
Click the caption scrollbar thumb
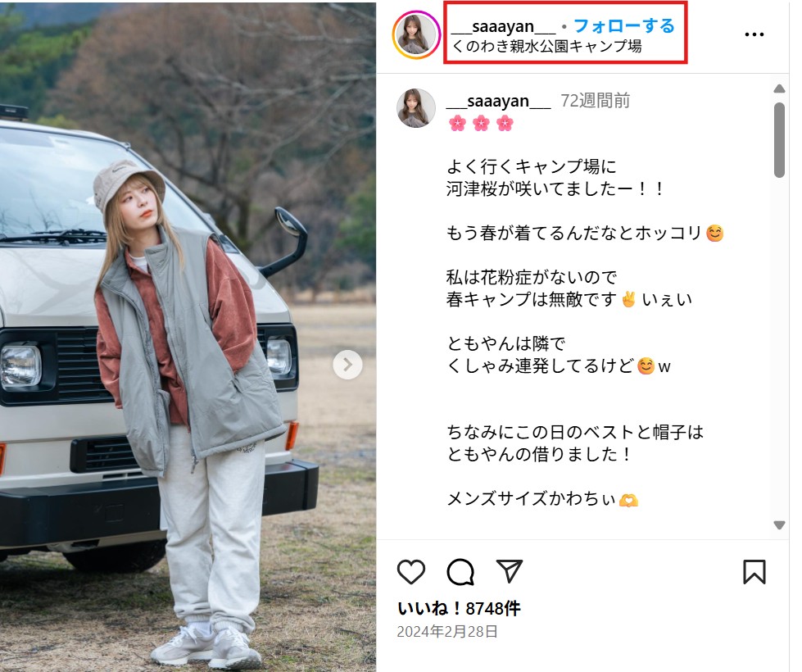(779, 139)
